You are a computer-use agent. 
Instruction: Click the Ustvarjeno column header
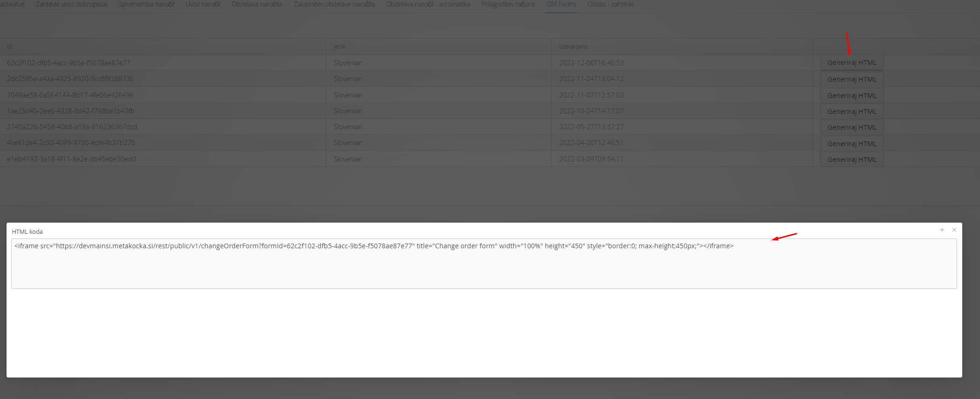point(574,47)
